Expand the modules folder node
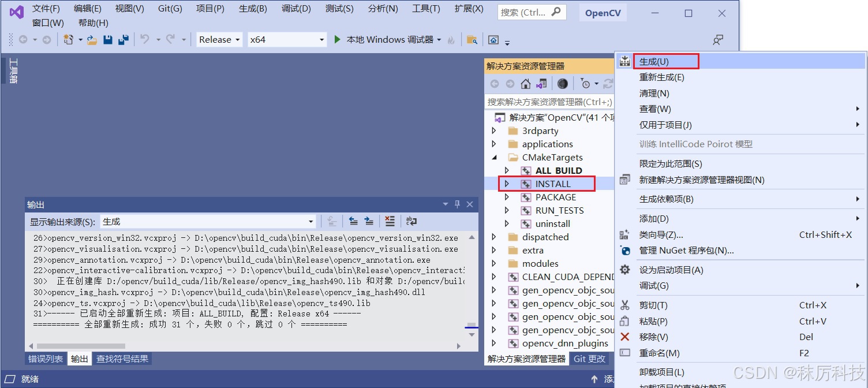The width and height of the screenshot is (868, 388). (x=493, y=263)
